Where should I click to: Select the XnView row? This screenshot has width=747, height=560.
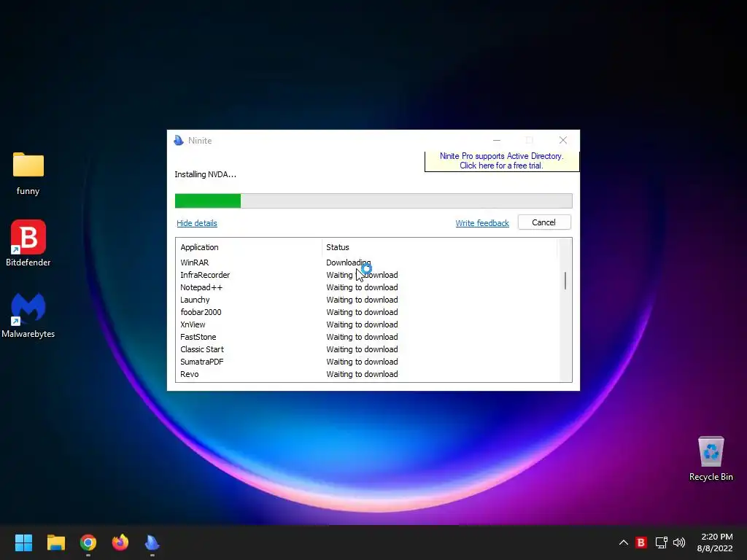click(x=366, y=324)
